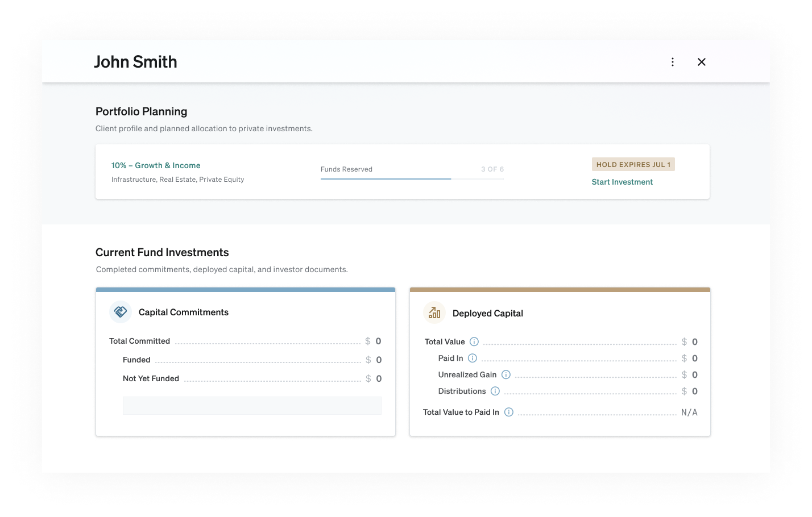Screen dimensions: 812x517
Task: Click the HOLD EXPIRES JUL 1 badge
Action: (633, 164)
